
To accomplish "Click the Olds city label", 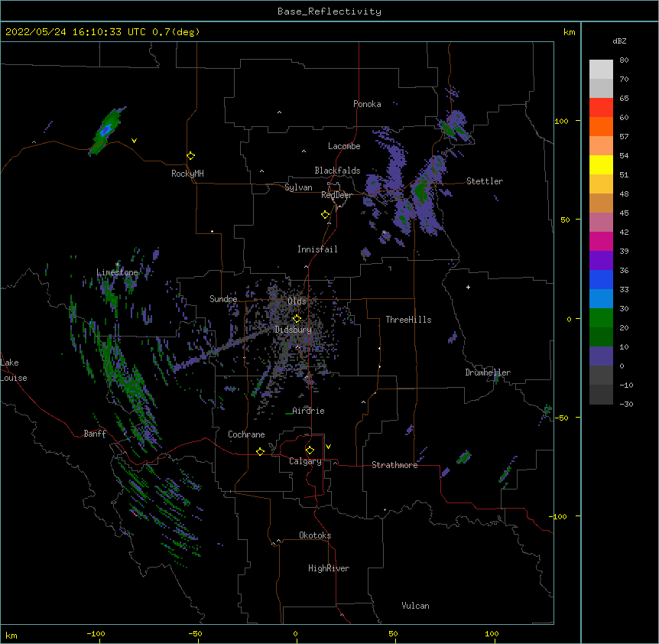I will (297, 301).
